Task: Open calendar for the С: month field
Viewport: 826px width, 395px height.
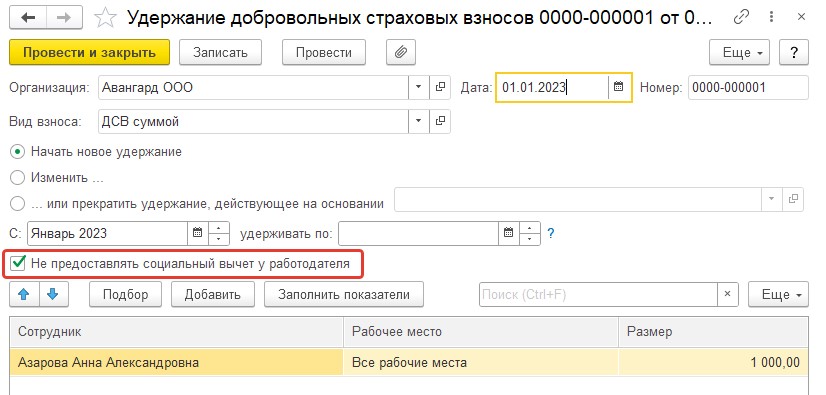Action: point(198,233)
